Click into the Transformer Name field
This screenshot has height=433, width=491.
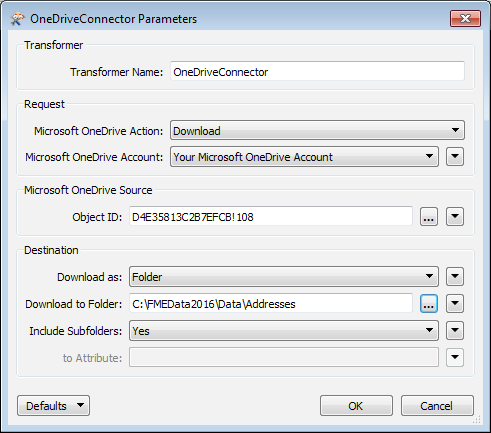coord(317,71)
